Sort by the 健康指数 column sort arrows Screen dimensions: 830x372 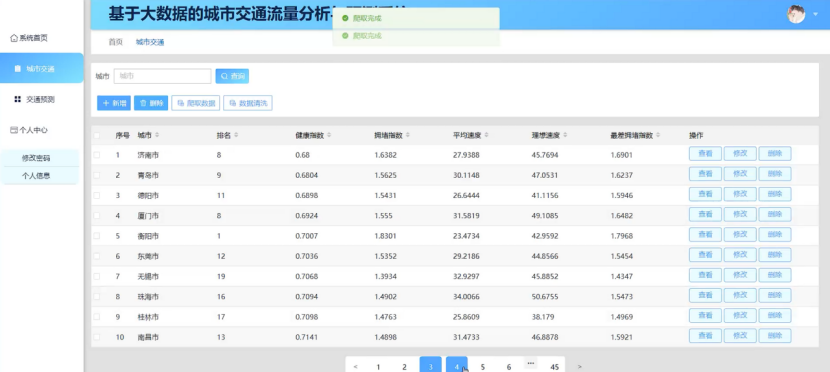[x=329, y=135]
